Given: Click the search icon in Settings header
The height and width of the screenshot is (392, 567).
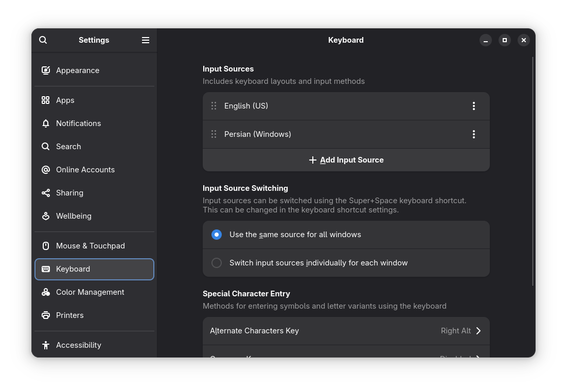Looking at the screenshot, I should coord(43,40).
